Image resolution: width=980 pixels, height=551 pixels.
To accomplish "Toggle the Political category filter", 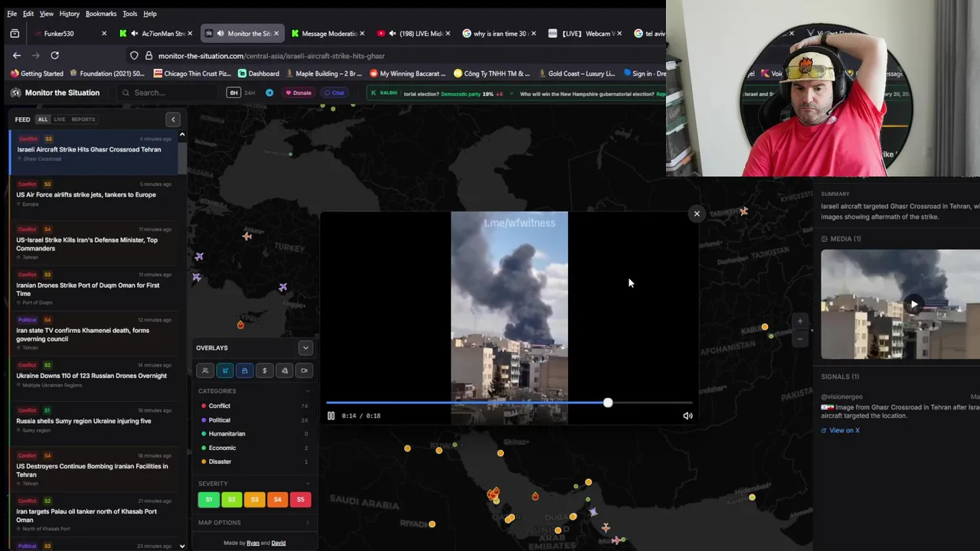I will (x=254, y=420).
